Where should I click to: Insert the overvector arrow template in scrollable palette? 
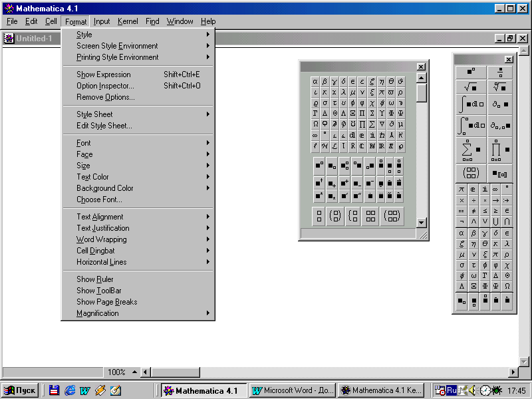(x=399, y=184)
